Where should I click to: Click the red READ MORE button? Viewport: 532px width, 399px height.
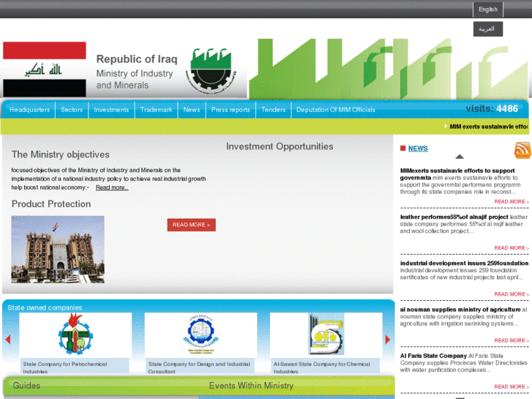click(x=191, y=225)
